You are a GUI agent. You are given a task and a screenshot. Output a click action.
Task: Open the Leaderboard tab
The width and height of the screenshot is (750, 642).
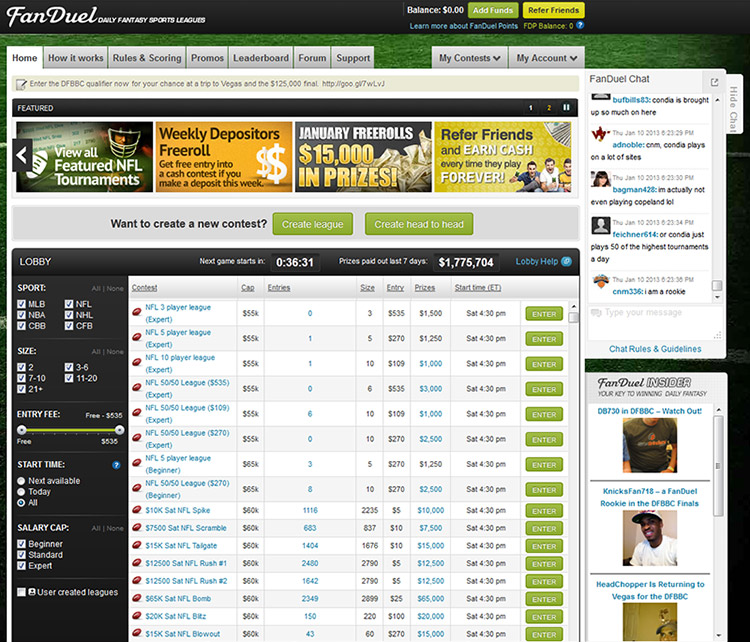coord(261,58)
